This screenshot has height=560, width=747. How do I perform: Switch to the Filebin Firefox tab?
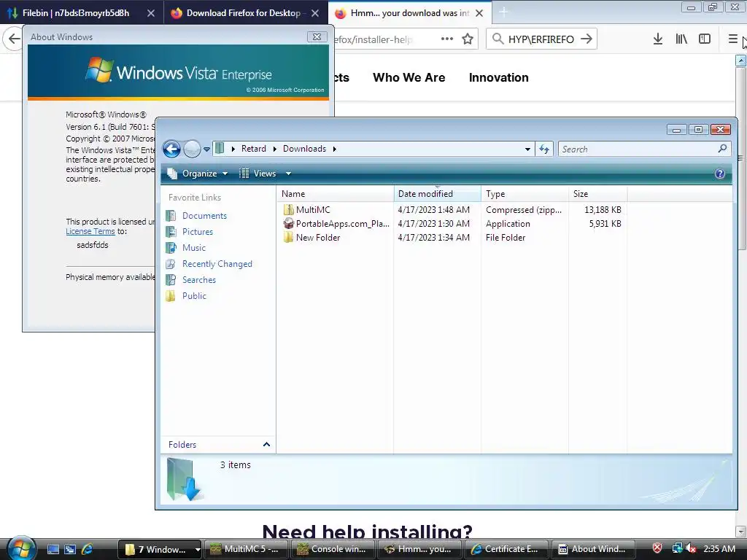[x=76, y=13]
